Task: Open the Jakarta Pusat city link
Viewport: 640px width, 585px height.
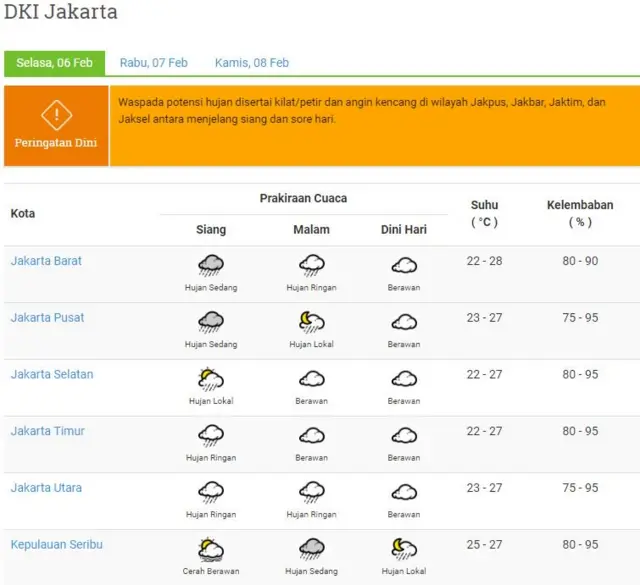Action: click(x=47, y=318)
